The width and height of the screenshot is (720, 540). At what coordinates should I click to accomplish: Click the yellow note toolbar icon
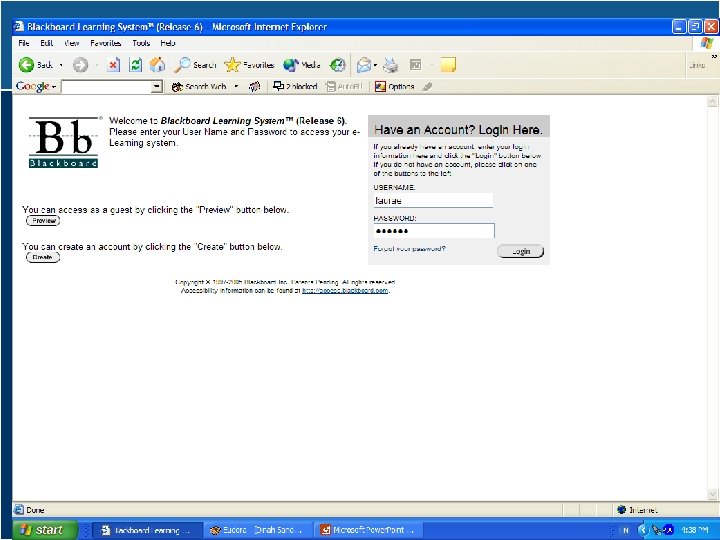(448, 65)
